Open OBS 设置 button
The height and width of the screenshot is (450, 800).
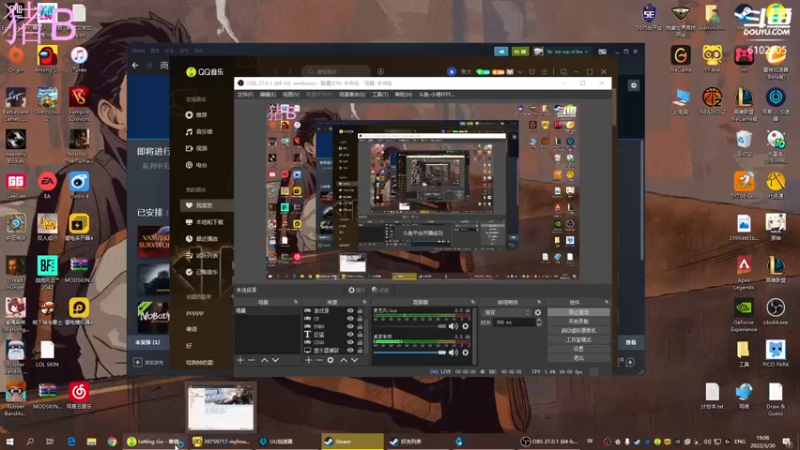[x=578, y=349]
